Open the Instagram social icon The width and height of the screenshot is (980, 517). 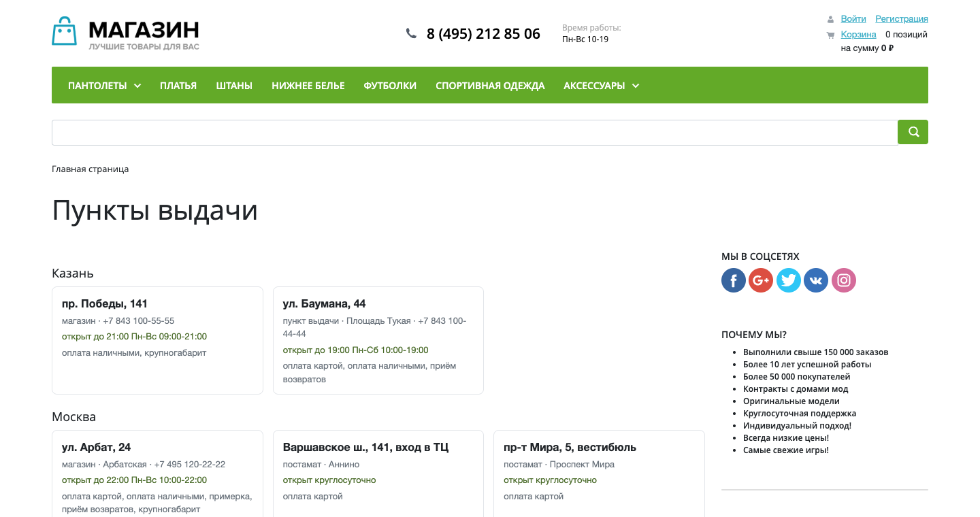[x=844, y=280]
